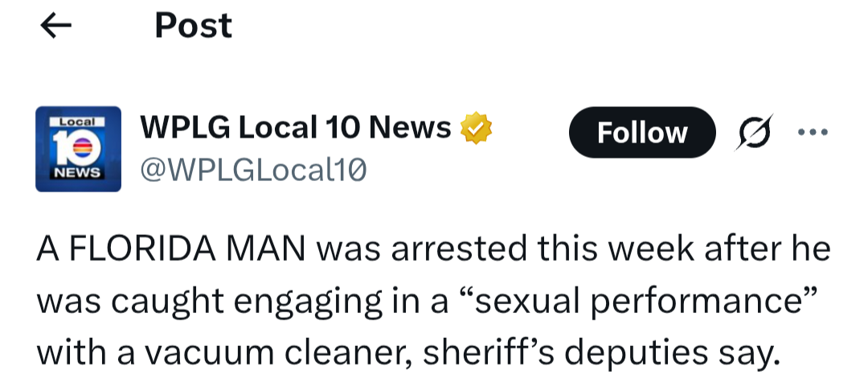Open the Grok icon beside Follow
This screenshot has height=383, width=868.
point(754,133)
